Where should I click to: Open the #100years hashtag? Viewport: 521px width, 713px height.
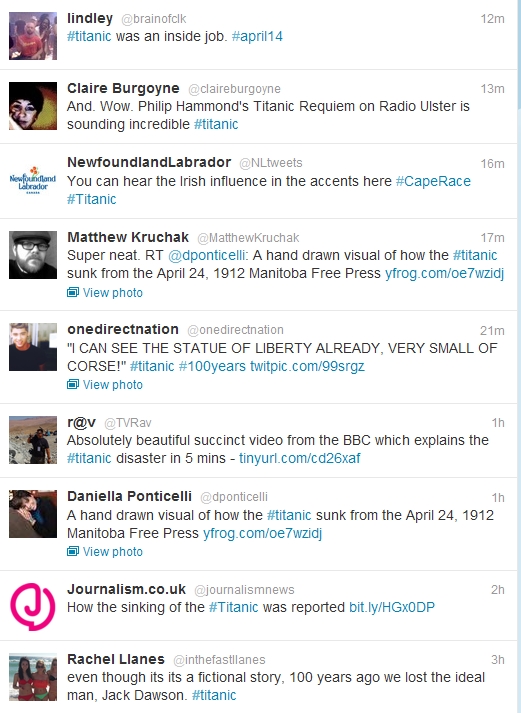pos(212,366)
